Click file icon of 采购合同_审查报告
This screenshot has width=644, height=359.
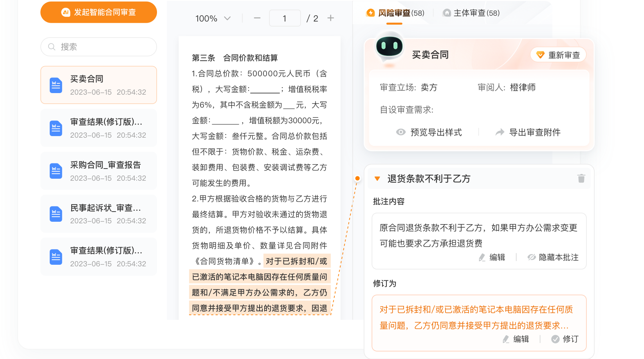tap(56, 171)
